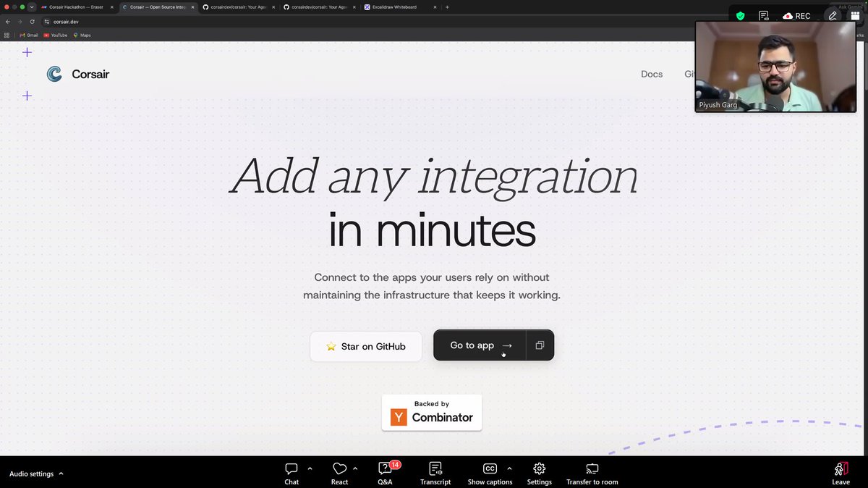The width and height of the screenshot is (868, 488).
Task: Open the gallery view layout icon
Action: pyautogui.click(x=854, y=15)
